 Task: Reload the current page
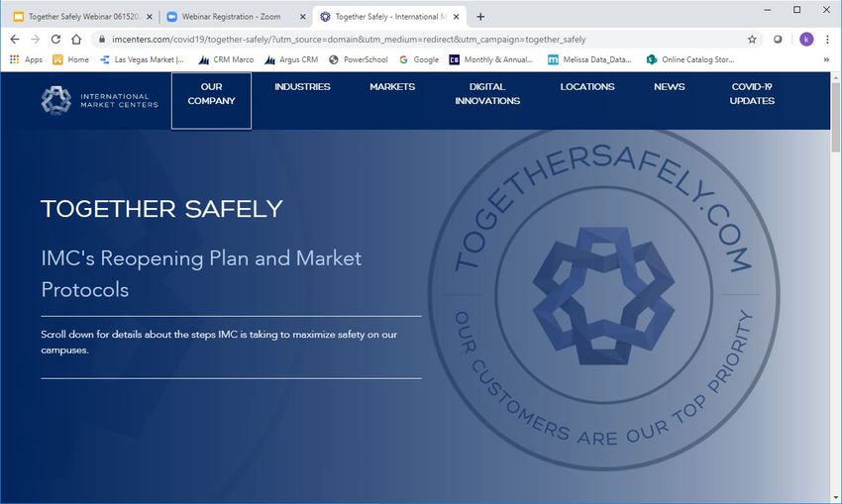tap(55, 40)
